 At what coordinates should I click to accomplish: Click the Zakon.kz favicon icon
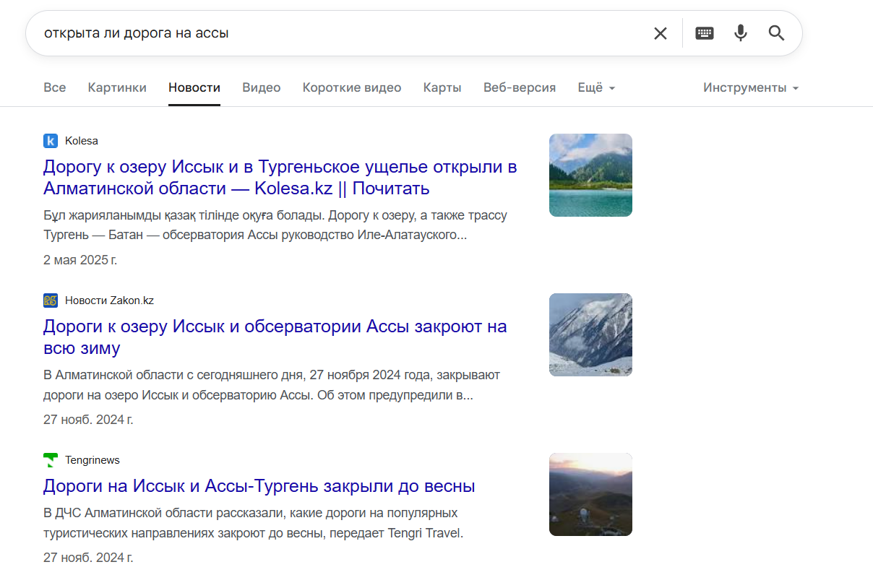point(51,301)
